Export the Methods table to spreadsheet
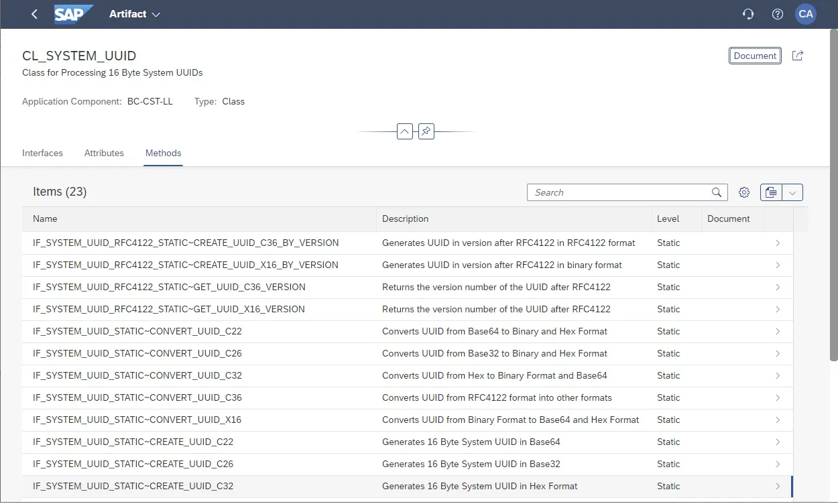 point(770,192)
